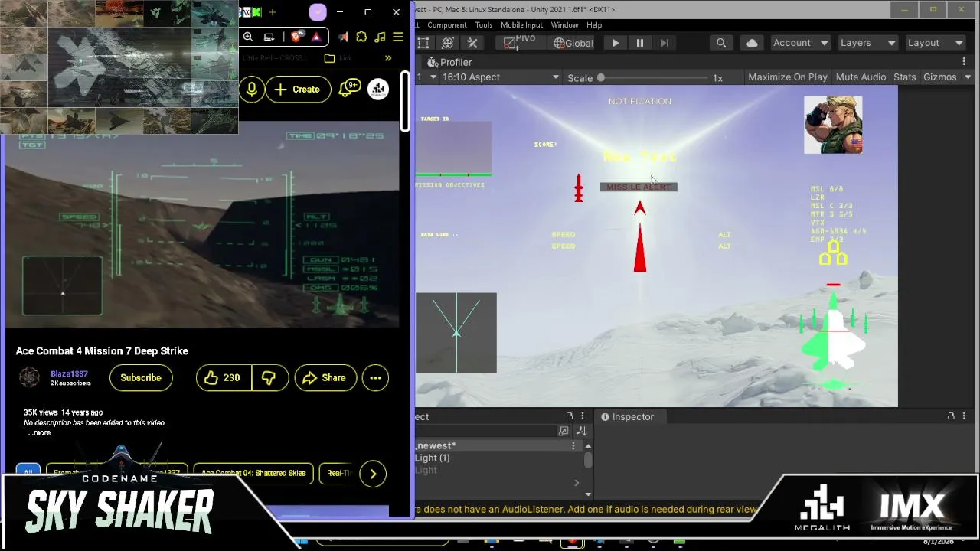This screenshot has width=980, height=551.
Task: Open the Tools menu in Unity
Action: tap(484, 24)
